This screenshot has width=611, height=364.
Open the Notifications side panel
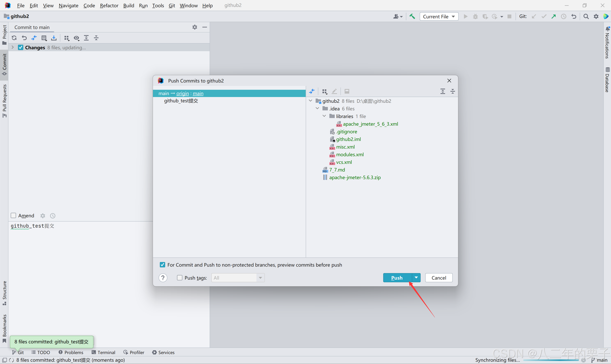coord(607,42)
